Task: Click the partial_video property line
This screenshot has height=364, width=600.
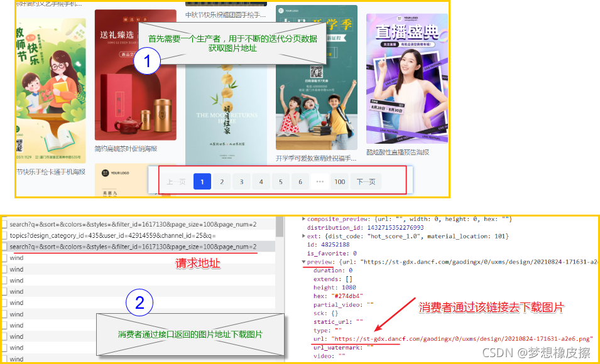Action: tap(343, 305)
